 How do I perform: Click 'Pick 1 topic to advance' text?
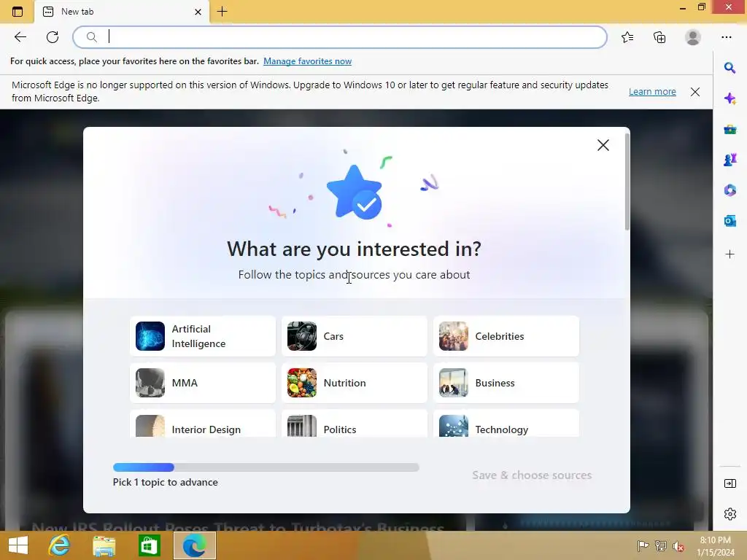(166, 482)
